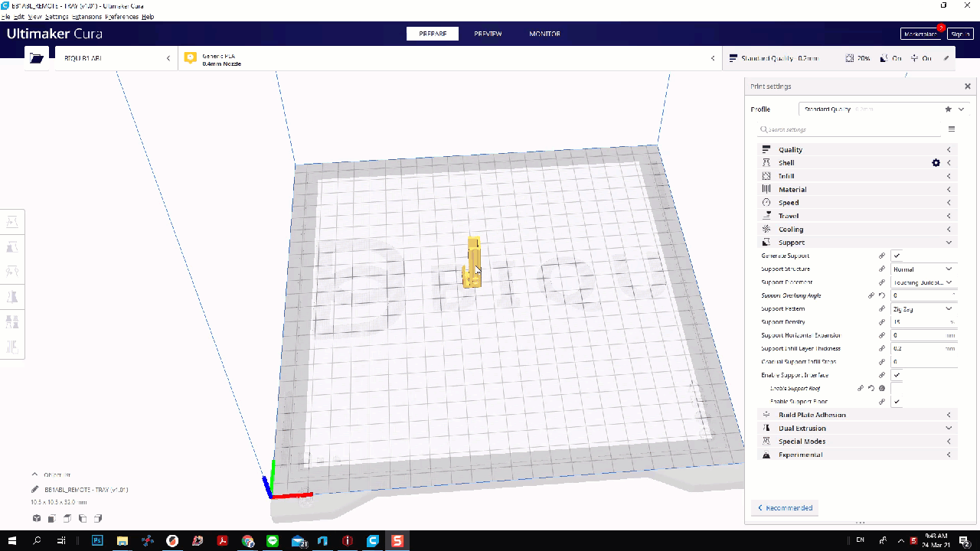Click the Sign in button
The width and height of the screenshot is (980, 551).
tap(960, 34)
